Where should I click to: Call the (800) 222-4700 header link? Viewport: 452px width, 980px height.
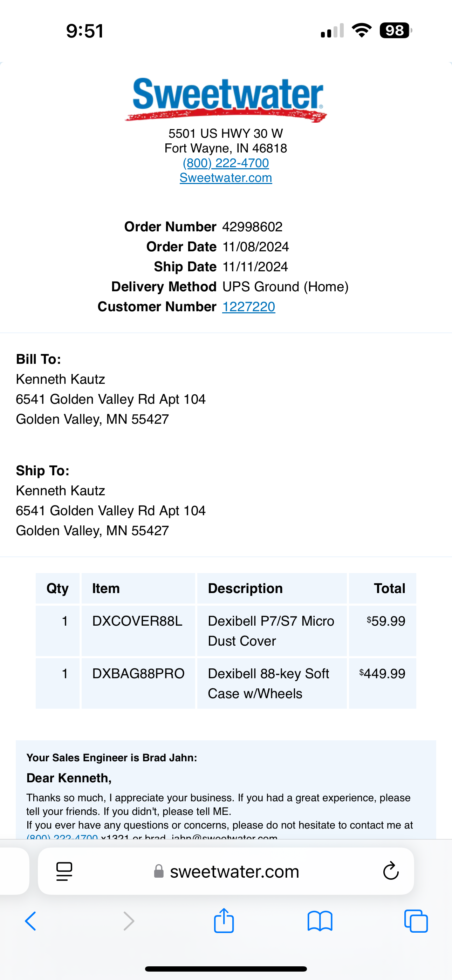226,163
